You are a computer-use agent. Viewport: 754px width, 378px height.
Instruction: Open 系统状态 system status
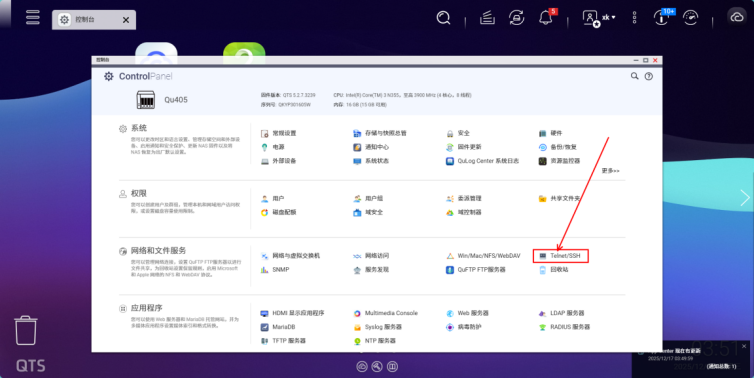371,161
